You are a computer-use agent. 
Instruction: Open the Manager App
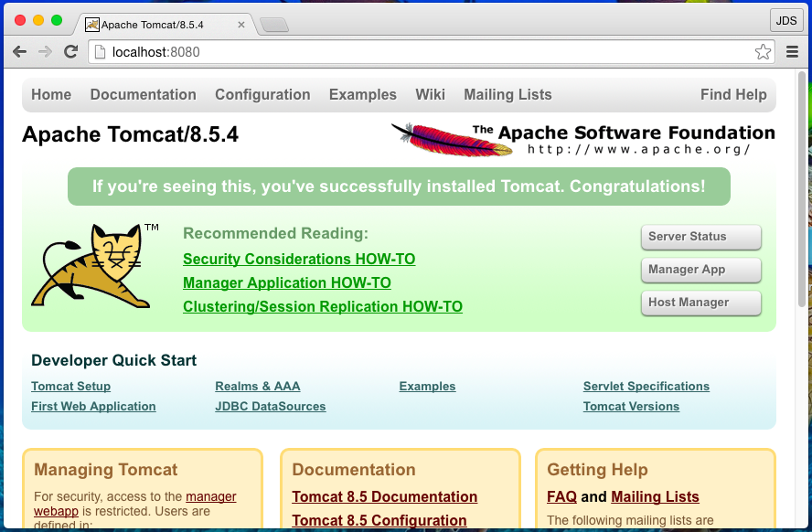(700, 270)
